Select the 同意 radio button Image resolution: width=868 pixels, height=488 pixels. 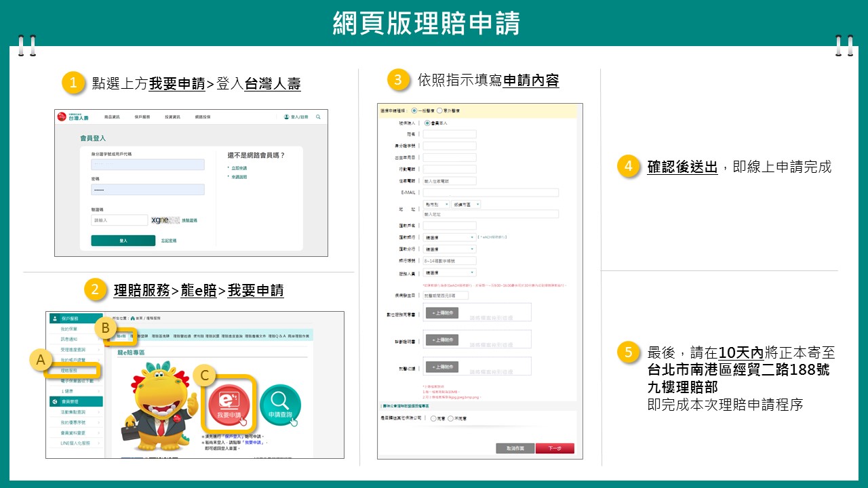coord(433,419)
